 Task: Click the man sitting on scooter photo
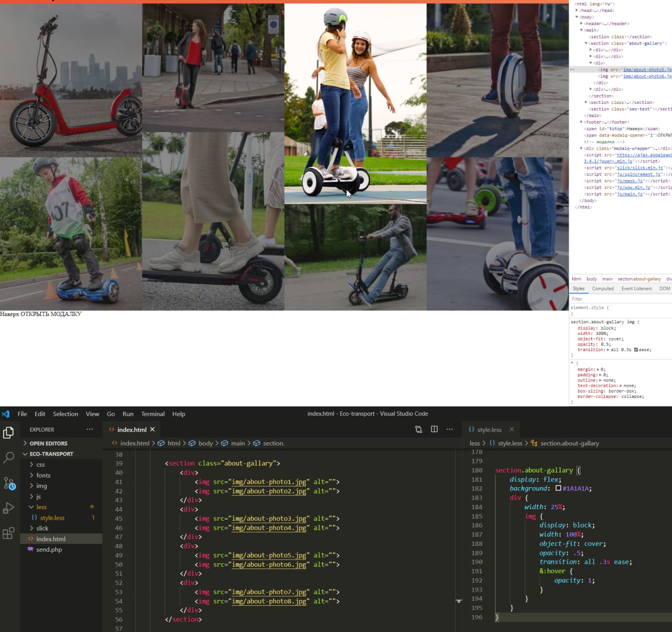click(355, 257)
